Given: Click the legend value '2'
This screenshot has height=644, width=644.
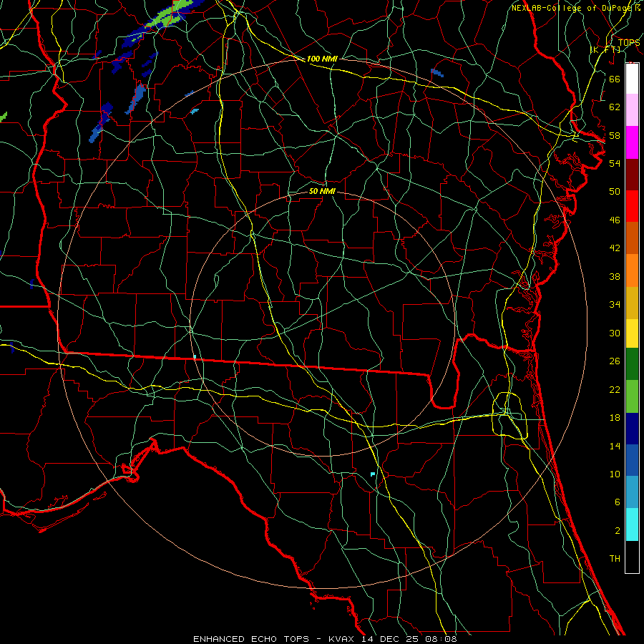Looking at the screenshot, I should tap(617, 531).
